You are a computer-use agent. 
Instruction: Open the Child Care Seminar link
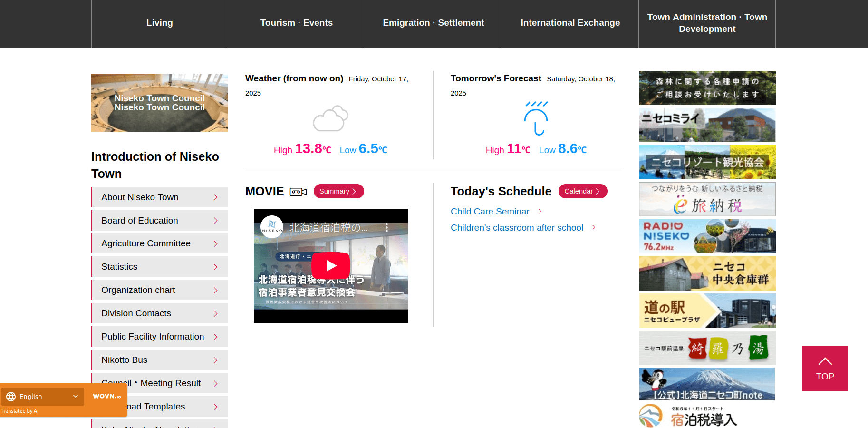(490, 212)
